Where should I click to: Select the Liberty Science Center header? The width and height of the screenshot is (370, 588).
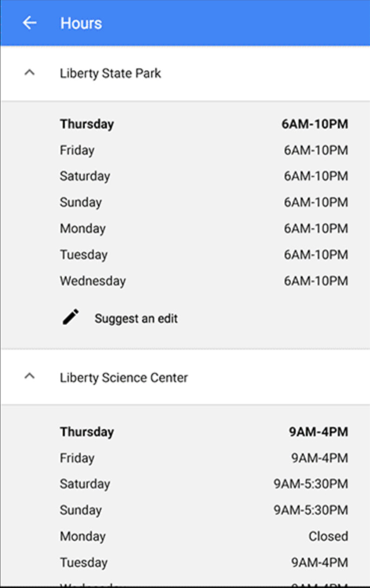pos(124,377)
